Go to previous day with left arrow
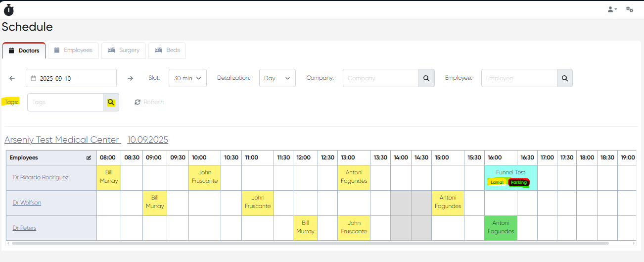 [x=12, y=78]
